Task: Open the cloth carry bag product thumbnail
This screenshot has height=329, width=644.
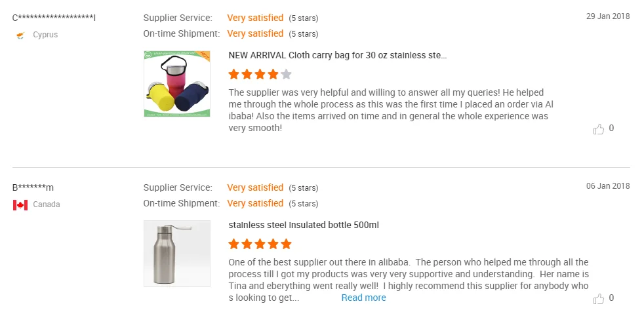Action: [177, 84]
